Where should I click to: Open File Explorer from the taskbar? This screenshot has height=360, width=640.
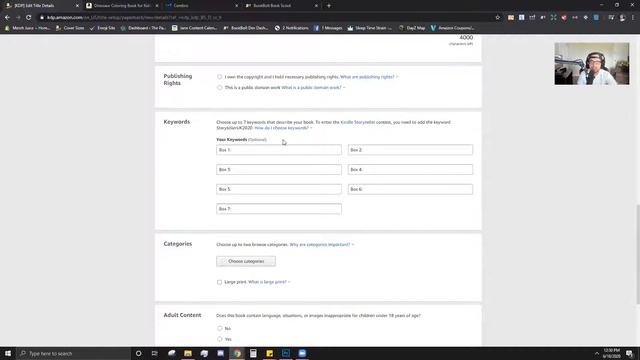point(188,353)
